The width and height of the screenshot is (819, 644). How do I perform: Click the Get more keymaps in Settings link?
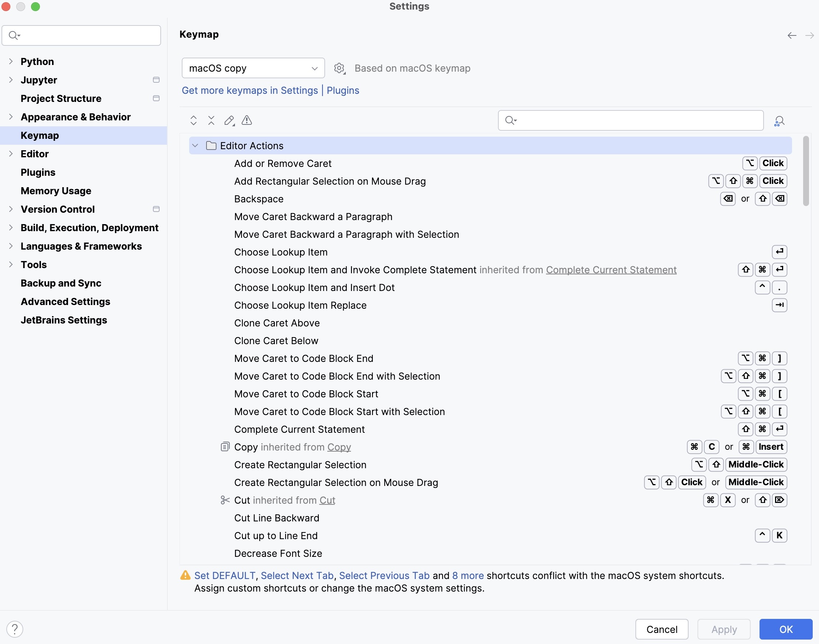[250, 90]
